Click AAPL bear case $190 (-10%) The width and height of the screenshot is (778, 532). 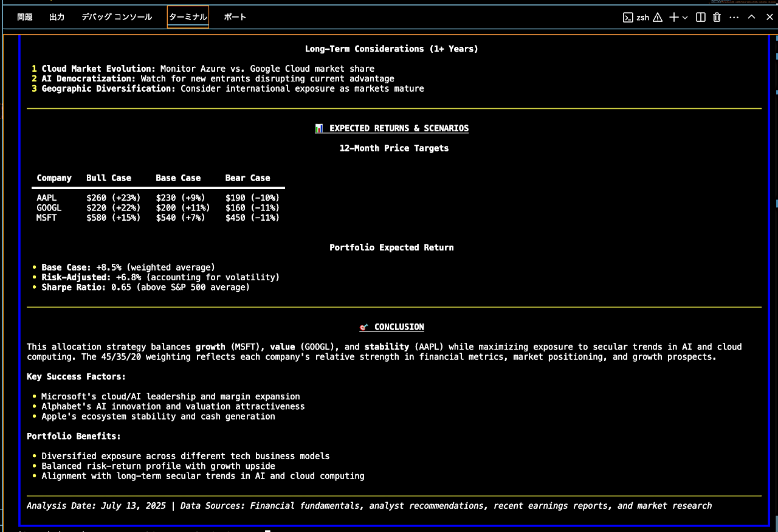pyautogui.click(x=252, y=198)
